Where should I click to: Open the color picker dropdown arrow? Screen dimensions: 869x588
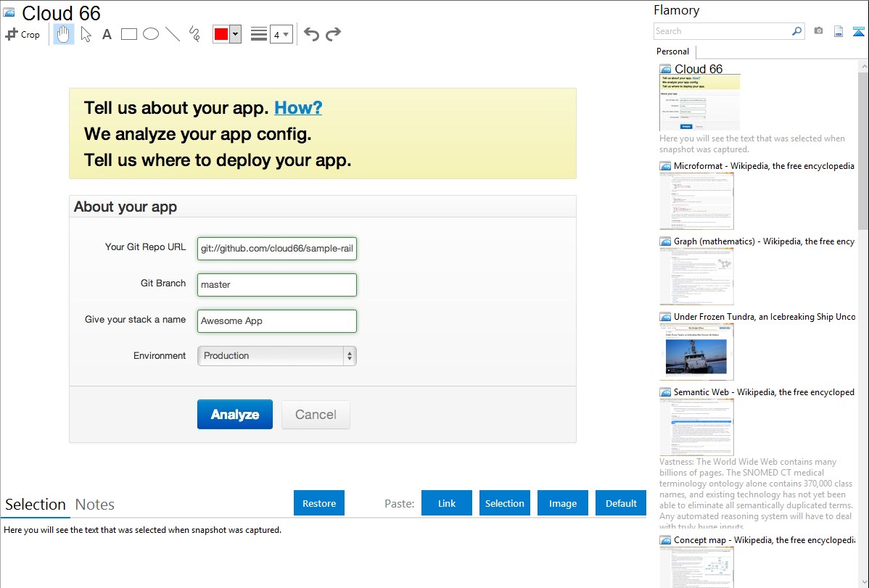tap(236, 34)
